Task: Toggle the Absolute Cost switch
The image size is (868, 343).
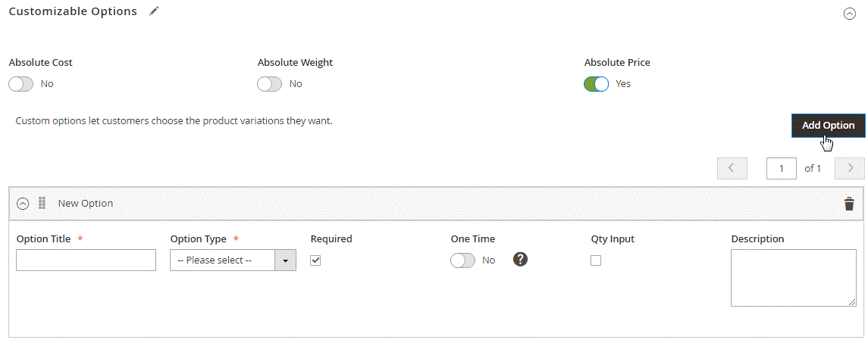Action: tap(21, 84)
